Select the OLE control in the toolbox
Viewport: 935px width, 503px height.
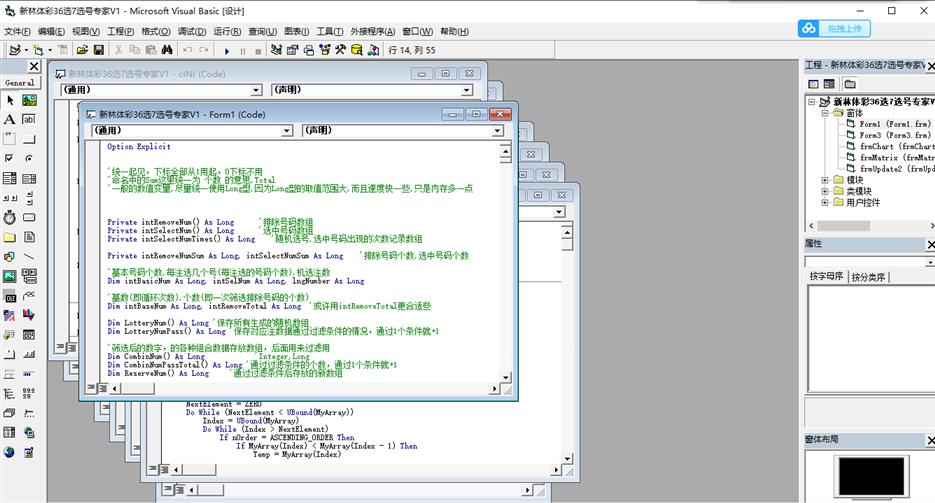[10, 296]
